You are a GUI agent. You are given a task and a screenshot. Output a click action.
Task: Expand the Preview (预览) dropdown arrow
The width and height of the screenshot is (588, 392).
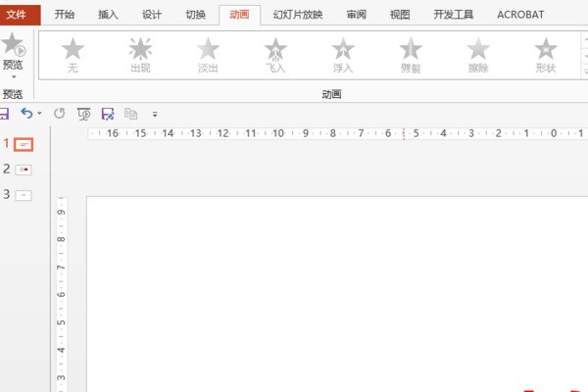(x=14, y=76)
